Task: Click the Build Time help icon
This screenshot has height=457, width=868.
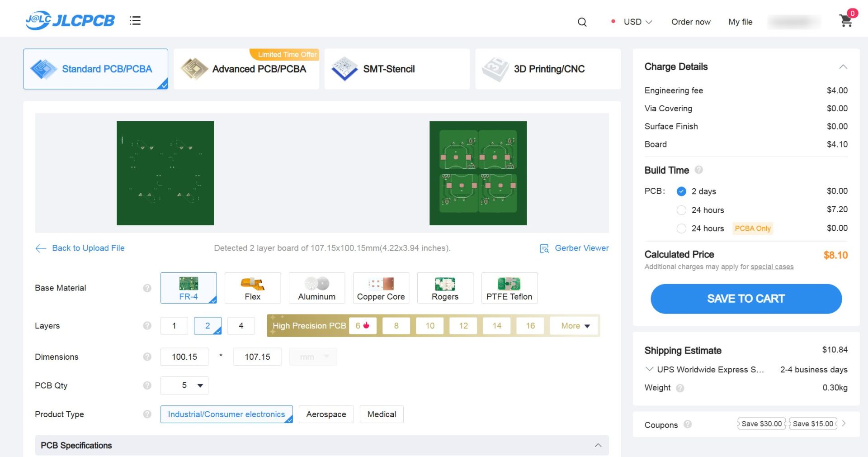Action: click(698, 170)
